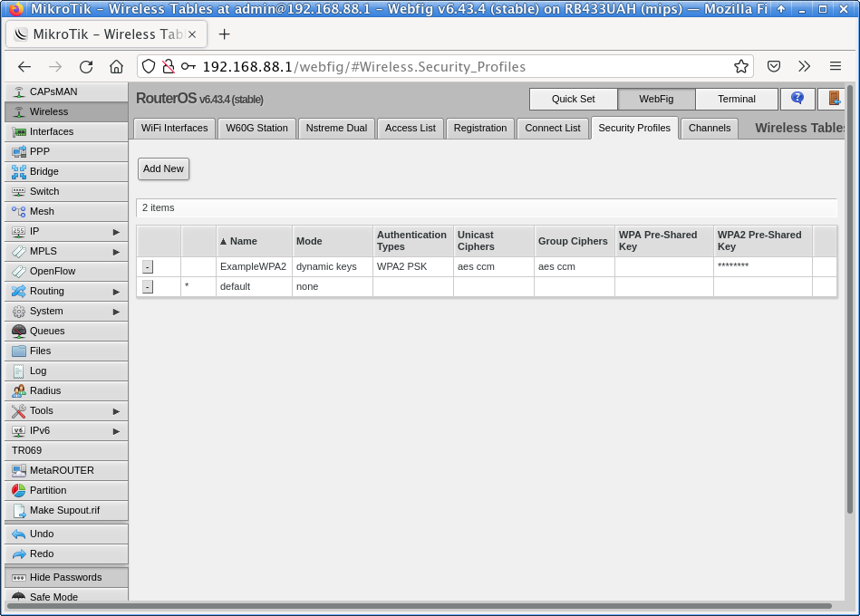Screen dimensions: 860x616
Task: Bookmark this page with star icon
Action: coord(741,66)
